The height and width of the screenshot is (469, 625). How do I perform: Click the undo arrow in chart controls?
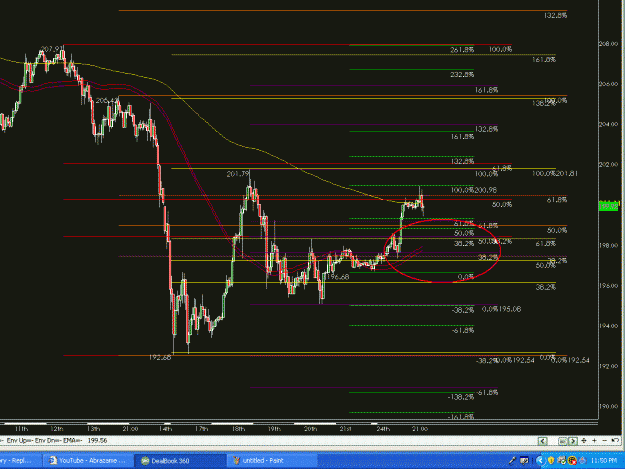click(x=615, y=440)
